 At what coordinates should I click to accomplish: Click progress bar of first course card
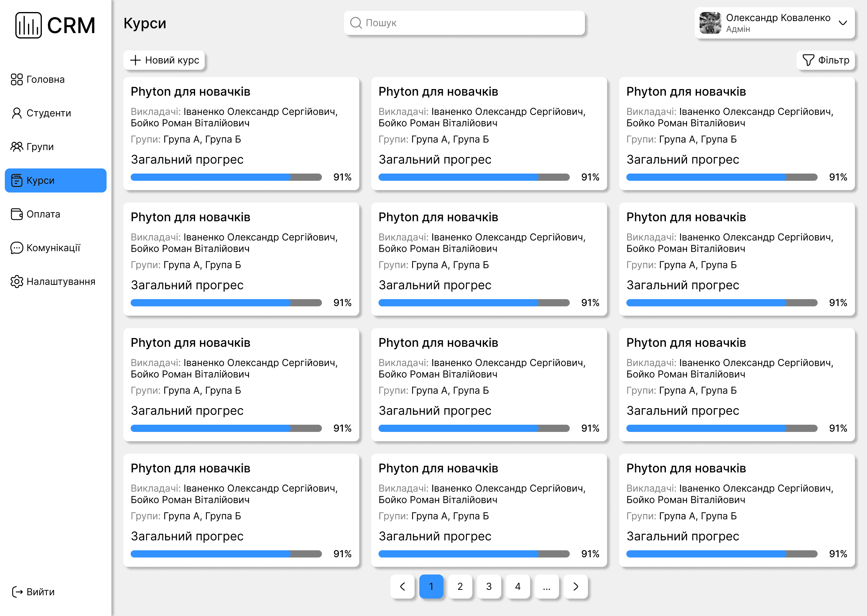(226, 177)
